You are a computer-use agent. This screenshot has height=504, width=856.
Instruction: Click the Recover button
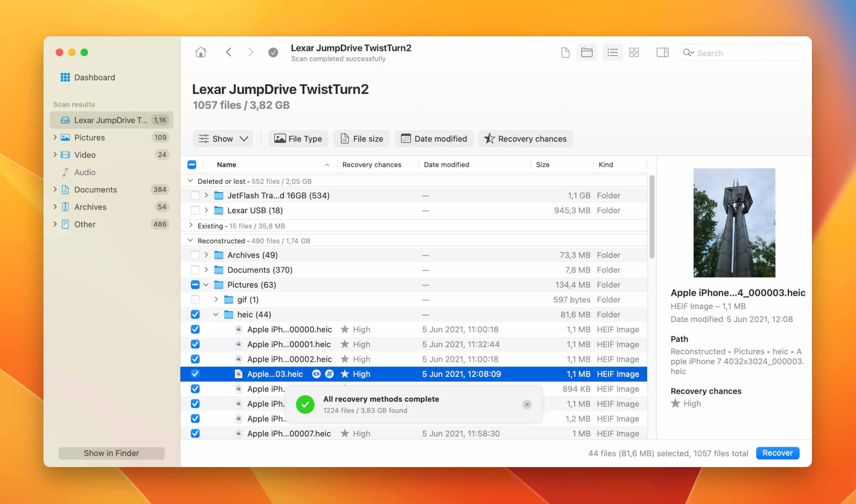[777, 453]
